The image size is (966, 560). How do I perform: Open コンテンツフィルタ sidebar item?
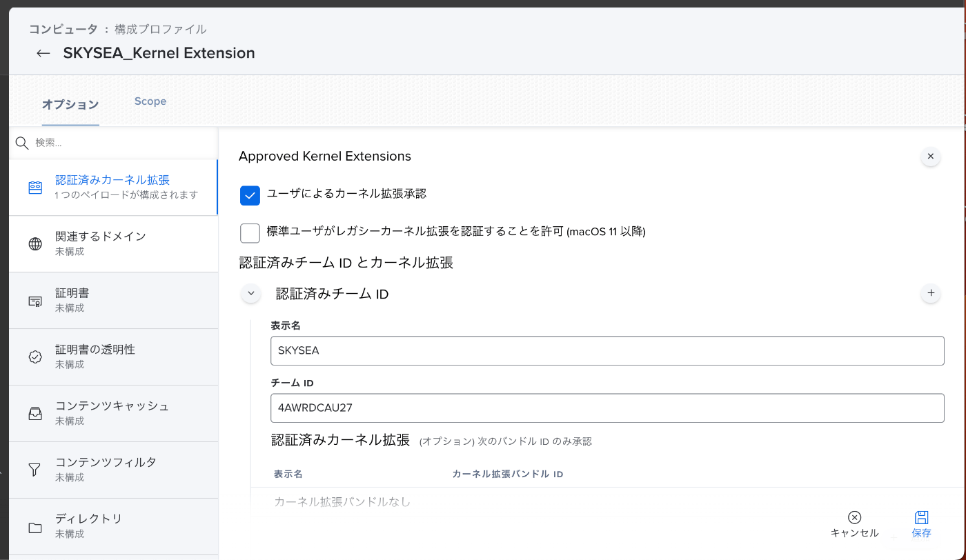click(x=113, y=470)
